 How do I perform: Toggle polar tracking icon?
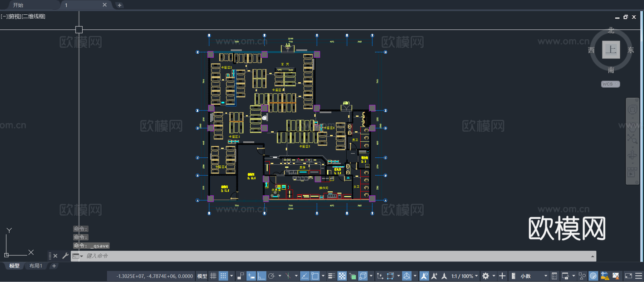[x=272, y=276]
